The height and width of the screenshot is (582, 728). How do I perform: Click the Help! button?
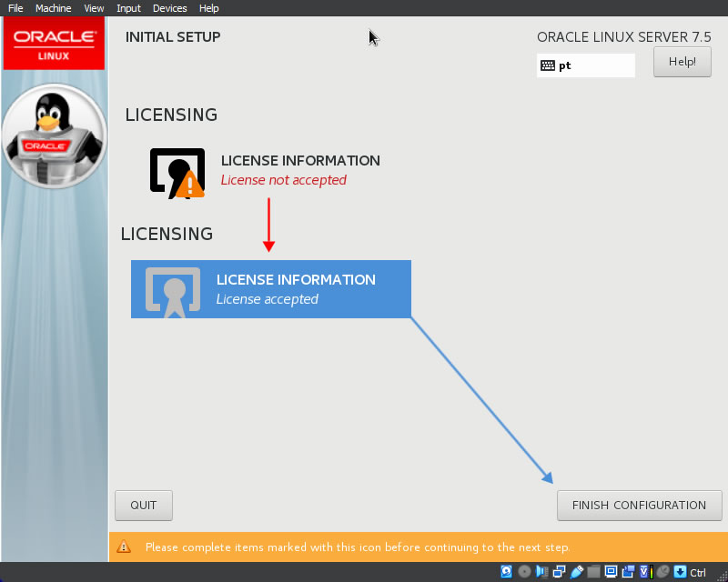click(x=682, y=62)
